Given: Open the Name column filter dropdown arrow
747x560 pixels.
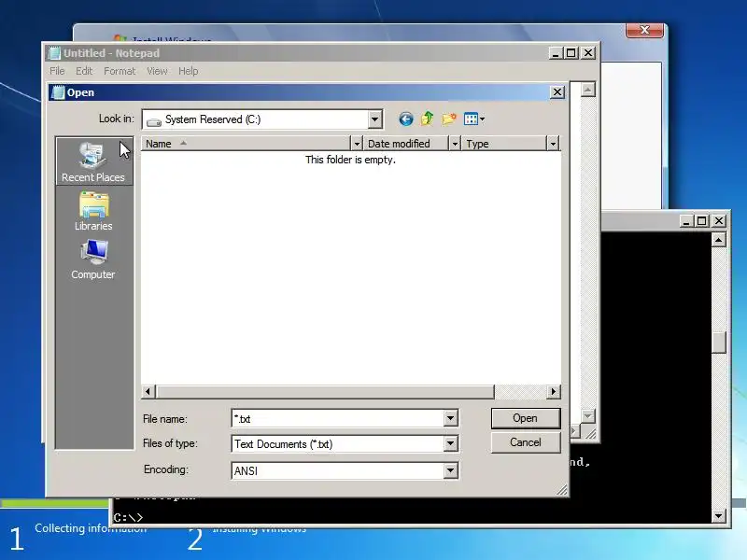Looking at the screenshot, I should (357, 144).
